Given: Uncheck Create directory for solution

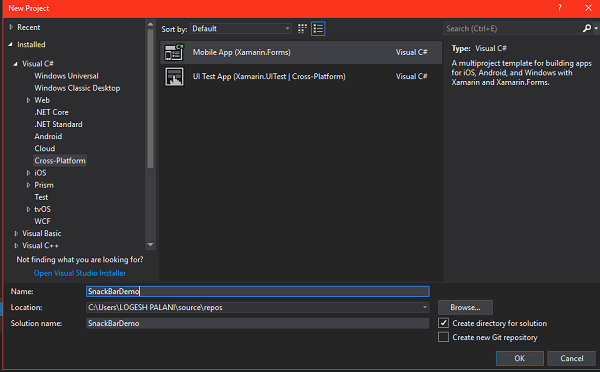Looking at the screenshot, I should [x=443, y=323].
